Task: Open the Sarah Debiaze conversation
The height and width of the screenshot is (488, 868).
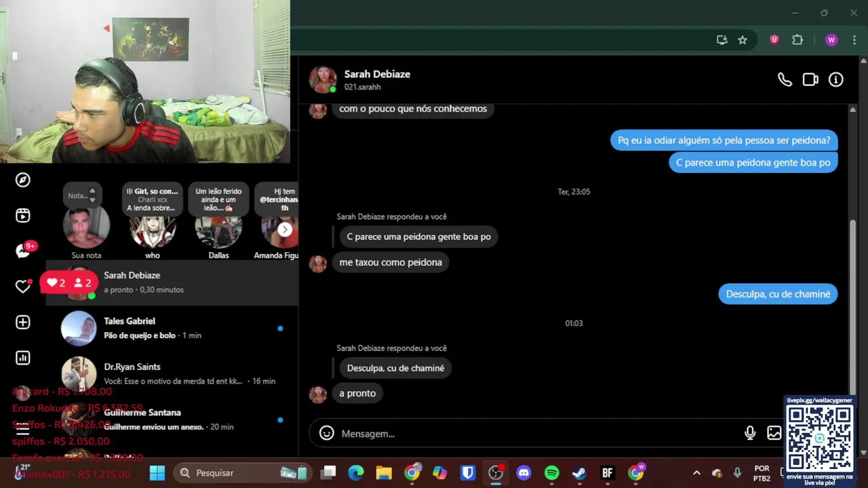Action: 172,282
